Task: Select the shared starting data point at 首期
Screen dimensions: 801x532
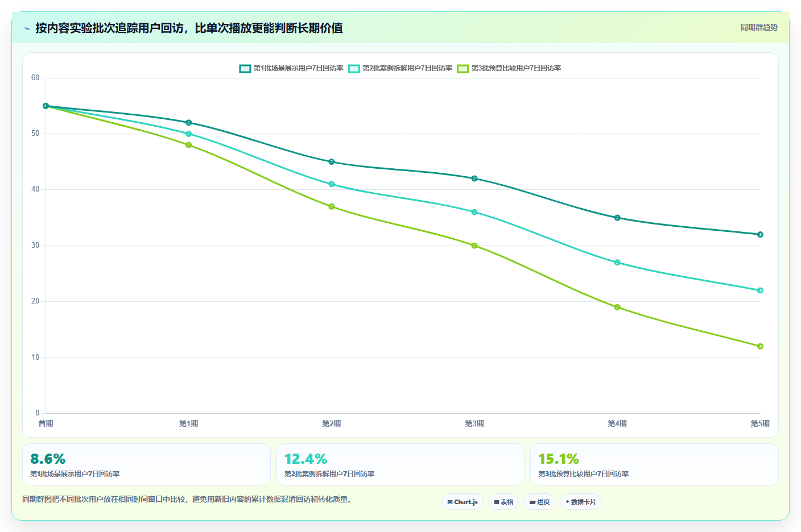Action: [x=46, y=106]
